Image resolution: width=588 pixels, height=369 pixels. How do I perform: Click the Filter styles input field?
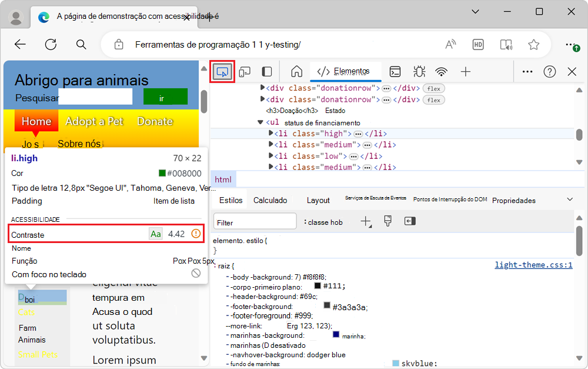(255, 221)
